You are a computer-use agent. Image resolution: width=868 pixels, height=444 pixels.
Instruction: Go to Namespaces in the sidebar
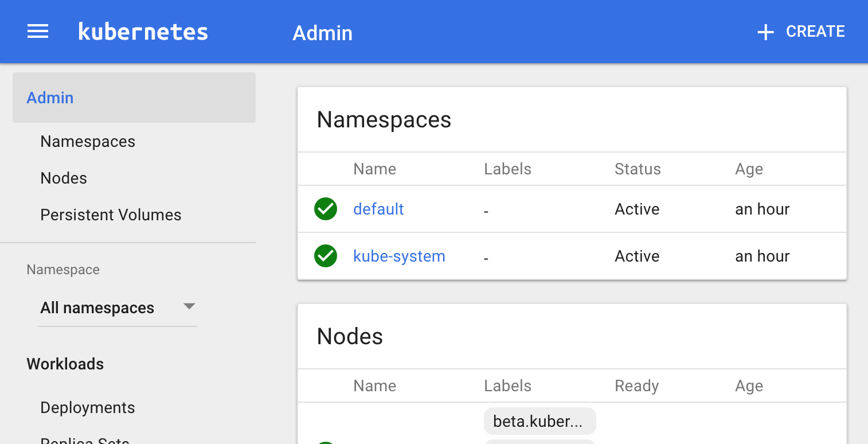[88, 142]
